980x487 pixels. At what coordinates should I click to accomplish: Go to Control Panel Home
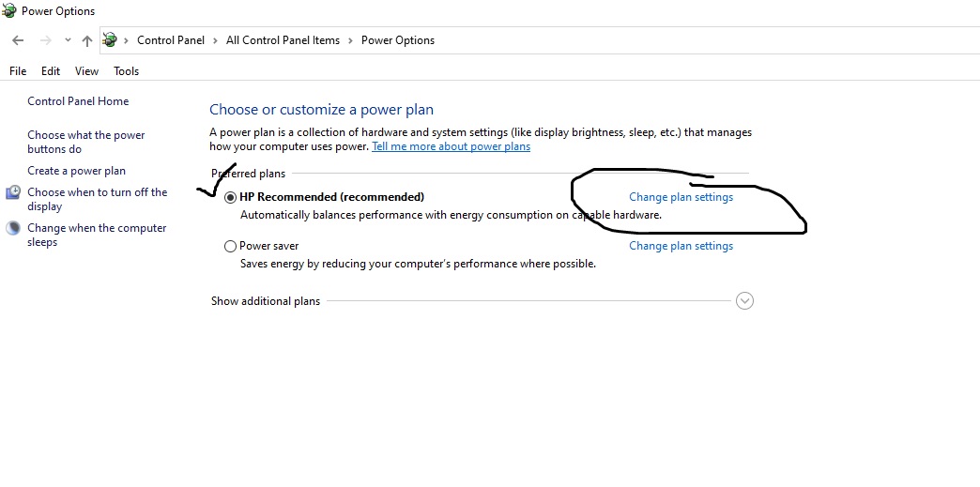coord(78,101)
